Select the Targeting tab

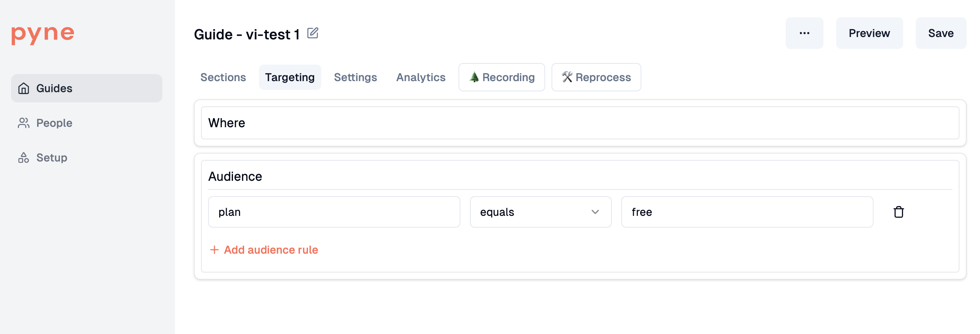point(290,77)
